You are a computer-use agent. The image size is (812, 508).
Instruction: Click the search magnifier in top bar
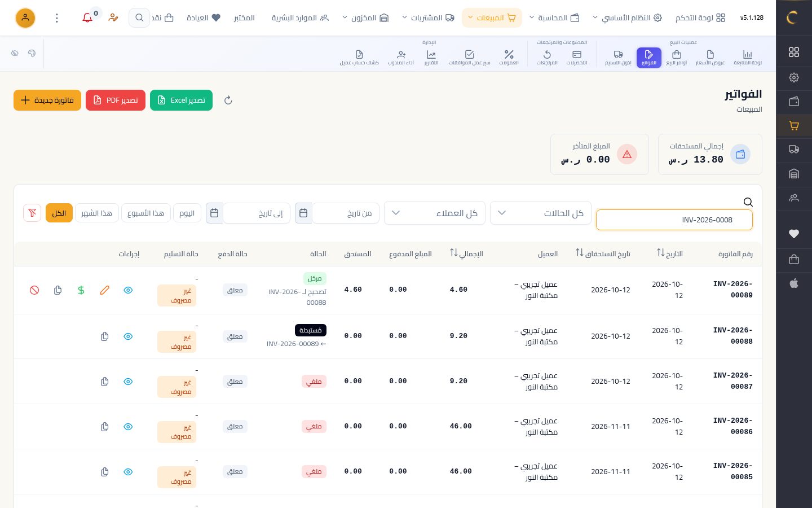(x=139, y=18)
